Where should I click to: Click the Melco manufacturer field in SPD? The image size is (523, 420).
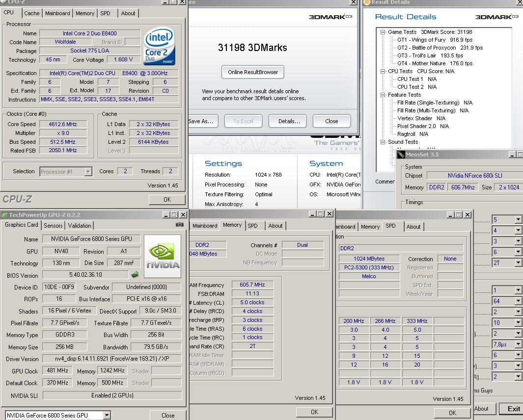[369, 276]
